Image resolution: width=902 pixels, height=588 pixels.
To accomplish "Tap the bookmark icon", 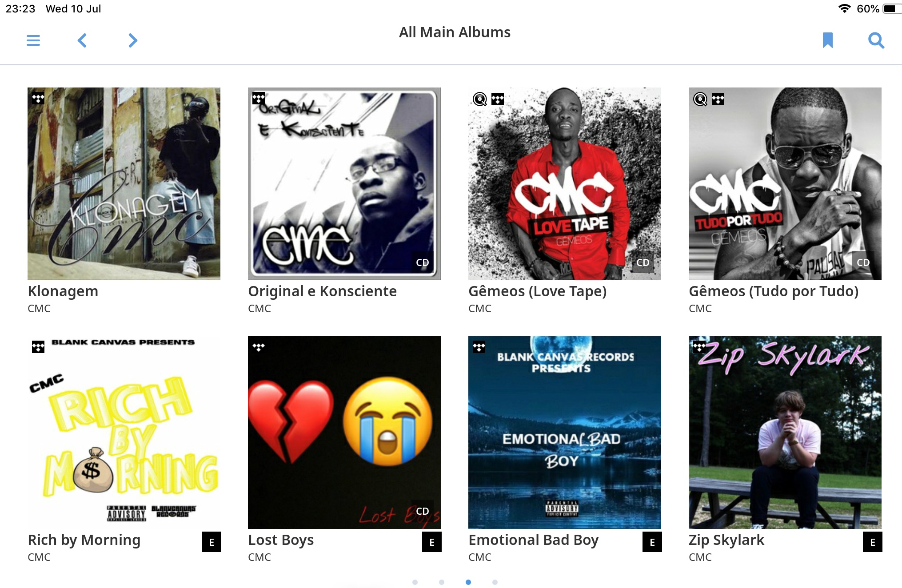I will (827, 40).
